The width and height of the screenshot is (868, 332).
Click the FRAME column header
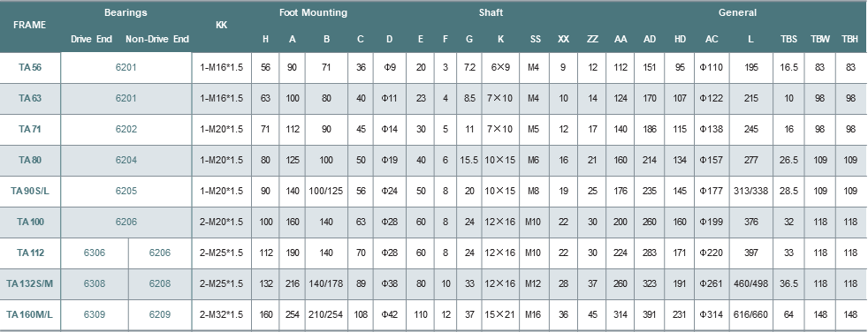pyautogui.click(x=29, y=25)
